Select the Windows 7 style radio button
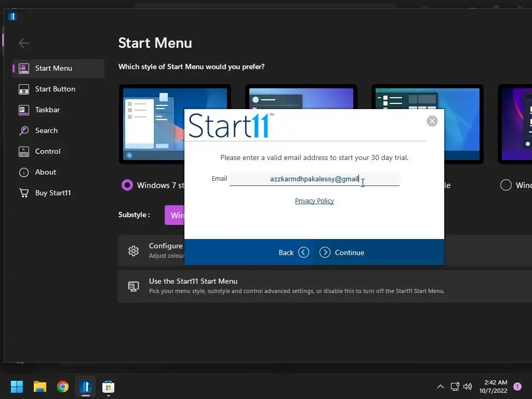The height and width of the screenshot is (399, 532). point(127,185)
